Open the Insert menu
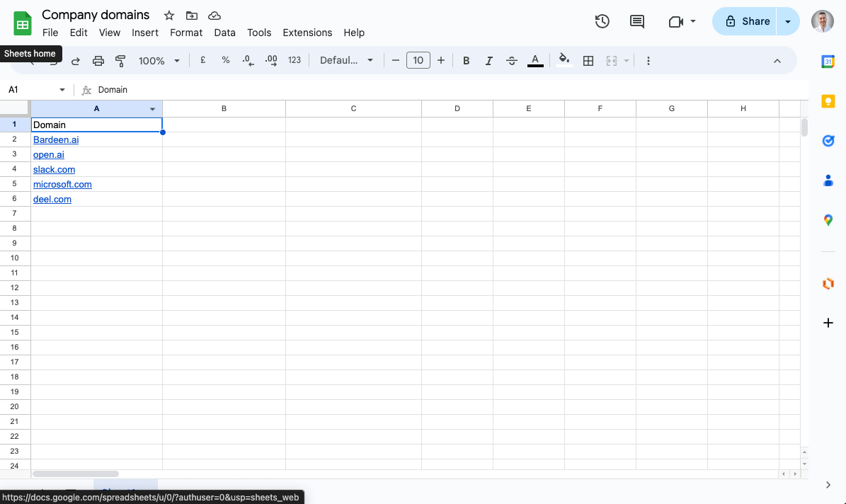This screenshot has height=504, width=846. click(145, 33)
